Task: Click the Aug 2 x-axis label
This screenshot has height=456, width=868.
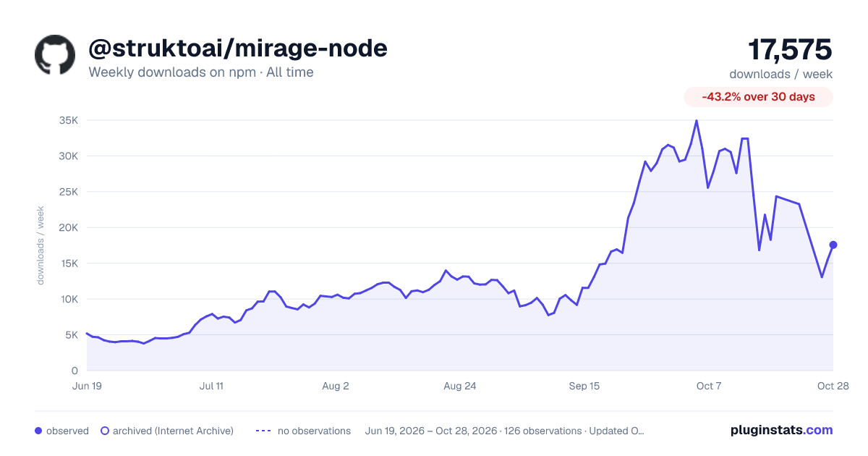Action: [336, 386]
